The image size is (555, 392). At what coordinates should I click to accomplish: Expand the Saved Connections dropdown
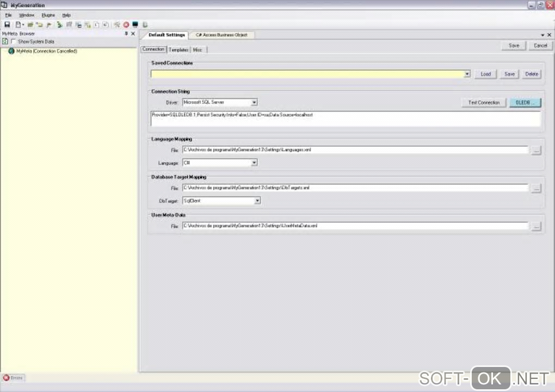pyautogui.click(x=467, y=74)
